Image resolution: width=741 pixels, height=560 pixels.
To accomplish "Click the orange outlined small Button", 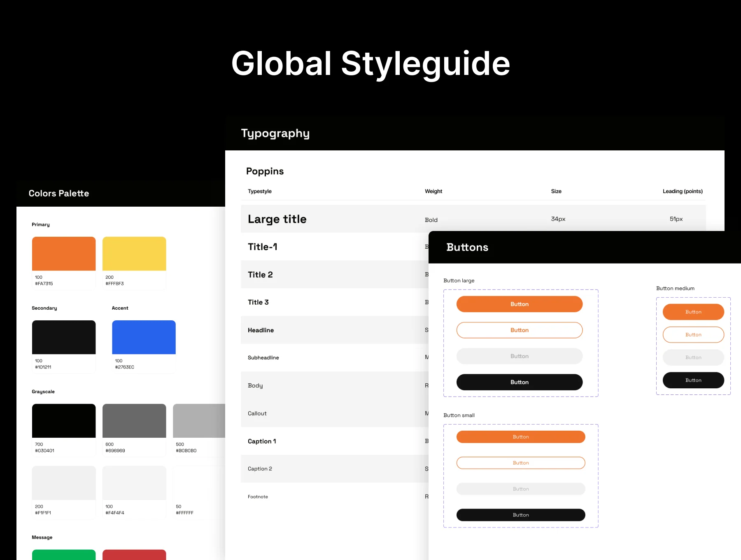I will 521,463.
